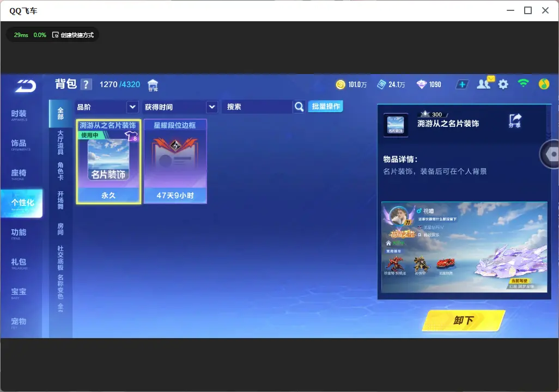
Task: Click the yellow-green globe icon
Action: pos(544,84)
